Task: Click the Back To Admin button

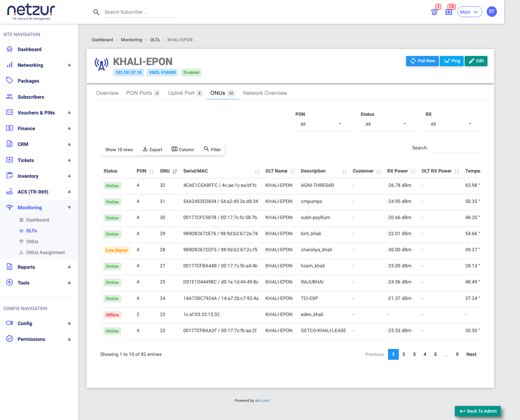Action: (x=478, y=411)
